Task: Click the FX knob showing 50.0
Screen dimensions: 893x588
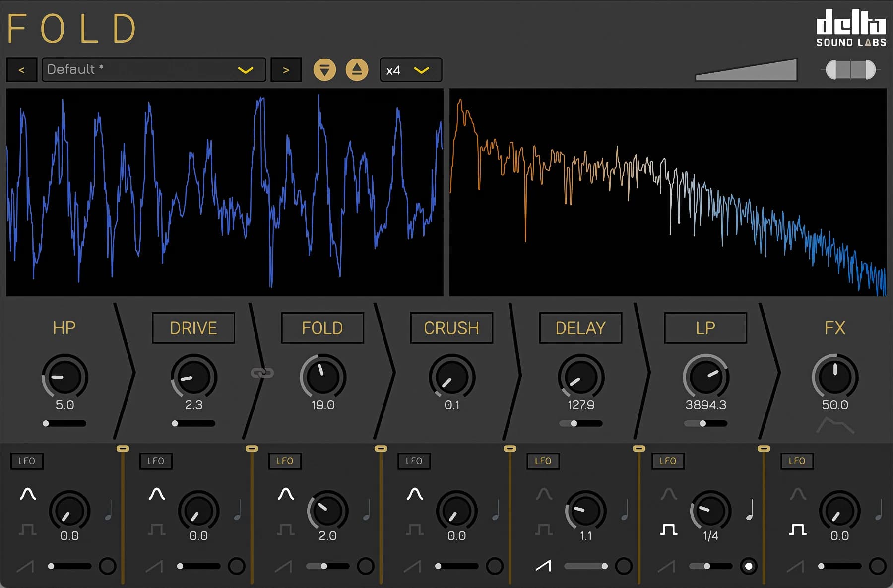Action: click(x=834, y=377)
